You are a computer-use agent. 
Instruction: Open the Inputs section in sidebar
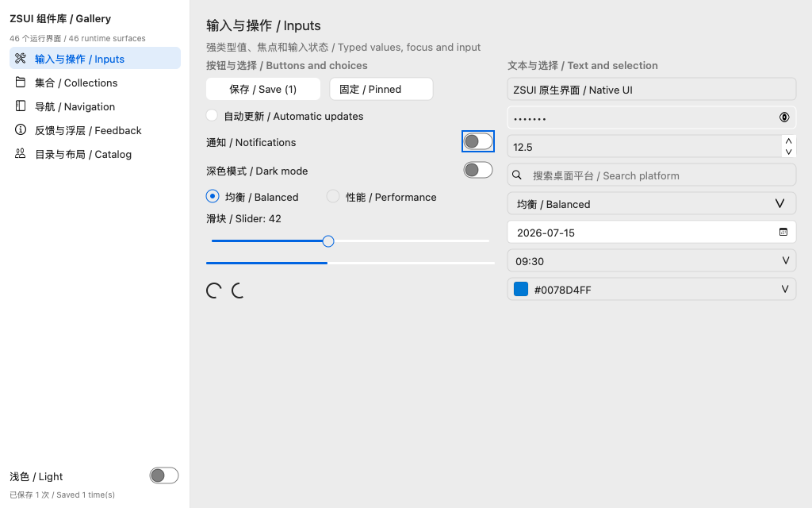pos(95,59)
